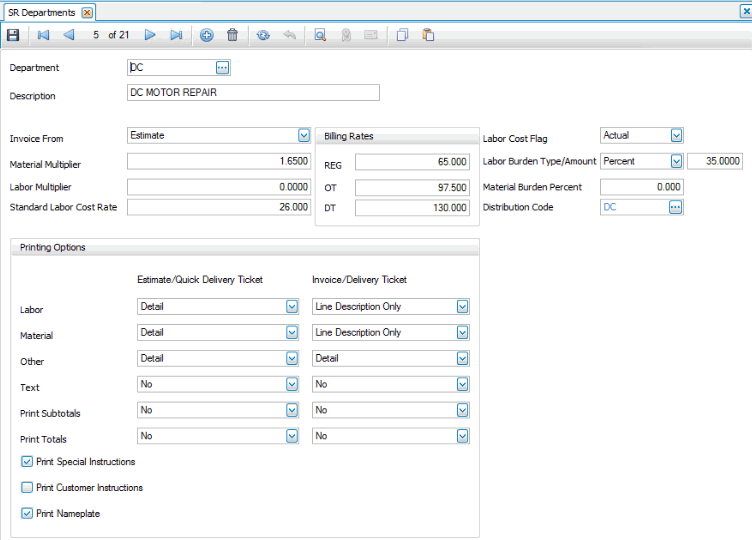Close the SR Departments tab
This screenshot has width=752, height=540.
point(87,12)
